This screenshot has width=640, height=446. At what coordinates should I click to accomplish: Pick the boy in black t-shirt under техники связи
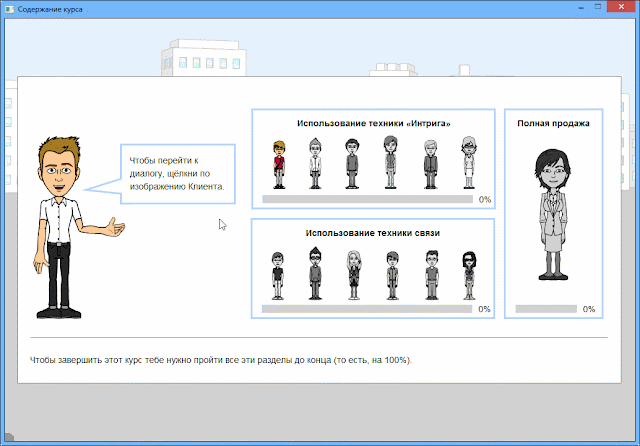pyautogui.click(x=278, y=276)
